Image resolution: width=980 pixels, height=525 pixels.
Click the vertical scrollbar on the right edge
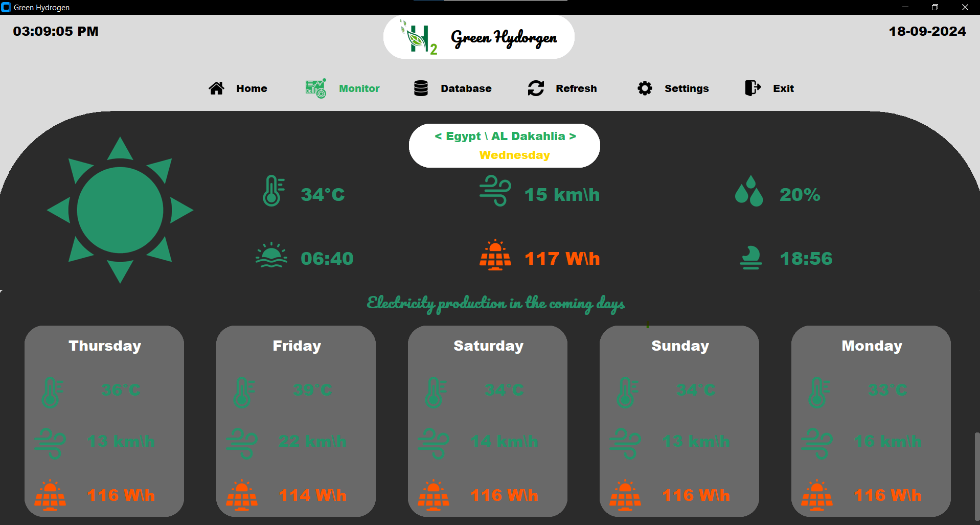977,475
